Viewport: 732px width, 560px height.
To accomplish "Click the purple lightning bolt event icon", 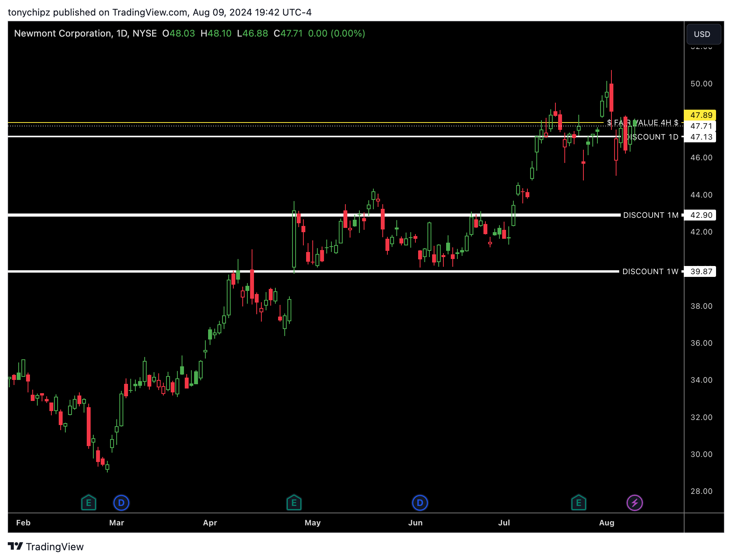I will [x=635, y=502].
